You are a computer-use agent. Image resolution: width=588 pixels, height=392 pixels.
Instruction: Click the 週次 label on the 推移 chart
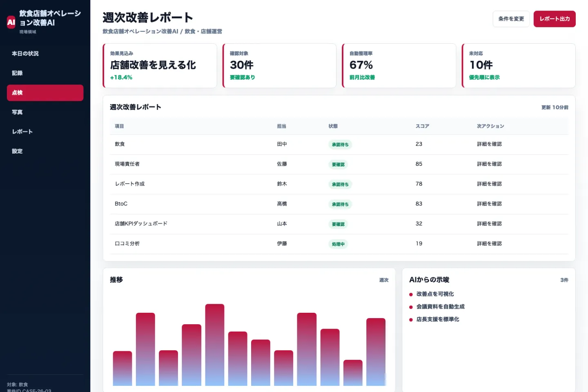(384, 280)
